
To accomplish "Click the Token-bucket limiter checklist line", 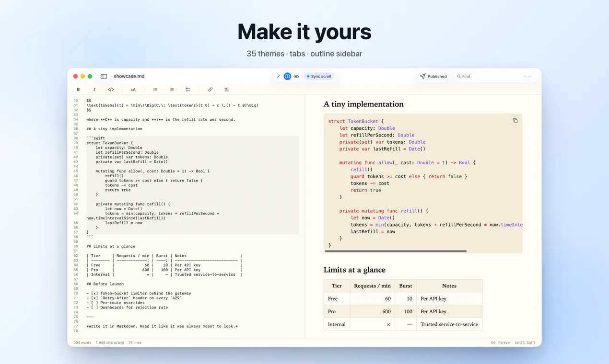I will tap(139, 293).
